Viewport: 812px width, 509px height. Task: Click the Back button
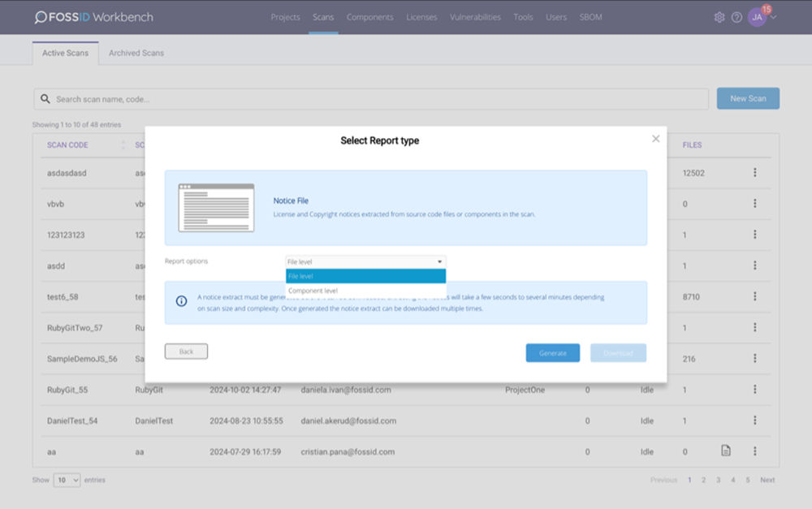(186, 352)
